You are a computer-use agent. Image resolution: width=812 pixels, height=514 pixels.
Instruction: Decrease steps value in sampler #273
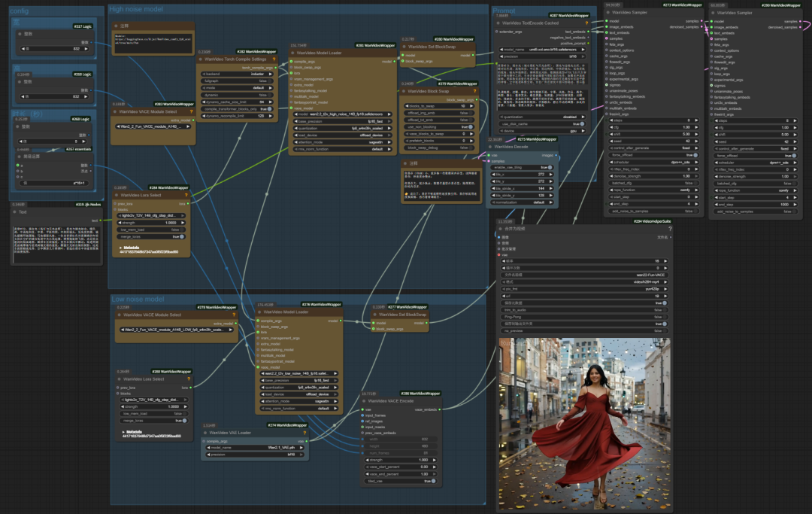click(x=610, y=120)
